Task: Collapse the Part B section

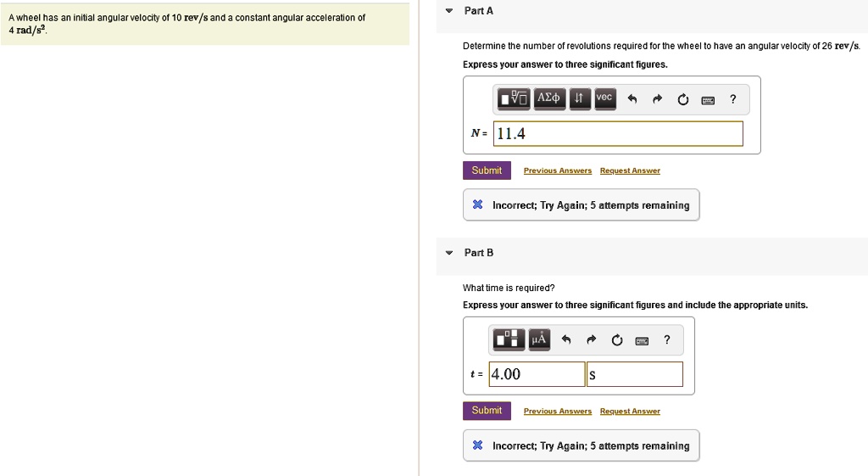Action: click(449, 253)
